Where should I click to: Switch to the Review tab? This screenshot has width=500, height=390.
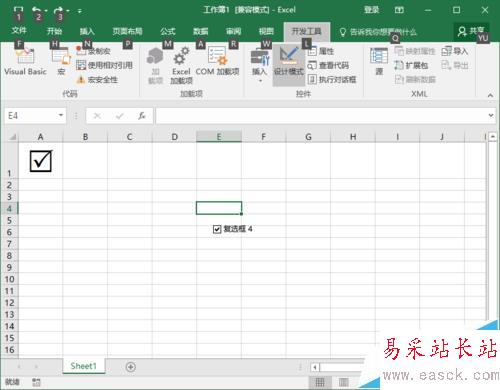pos(233,31)
